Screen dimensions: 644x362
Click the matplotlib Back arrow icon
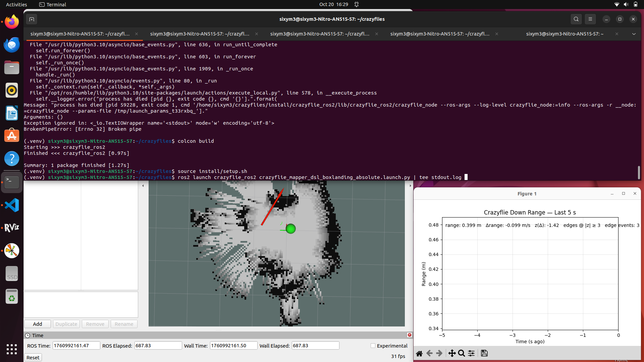(x=429, y=353)
